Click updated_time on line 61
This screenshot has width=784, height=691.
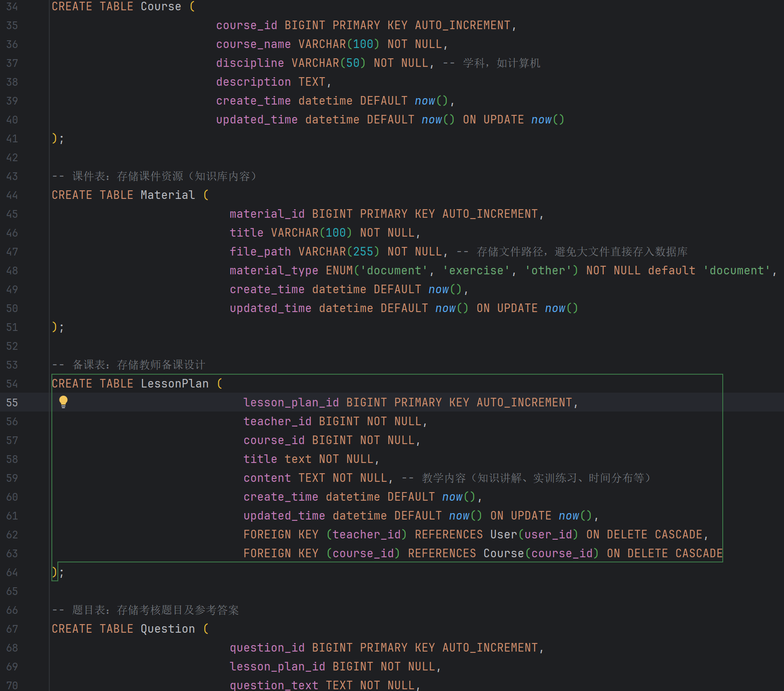click(284, 516)
